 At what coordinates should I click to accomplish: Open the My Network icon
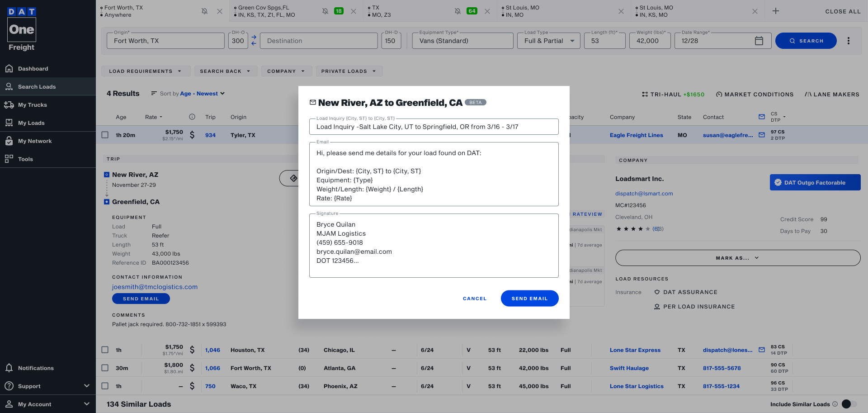[x=9, y=141]
